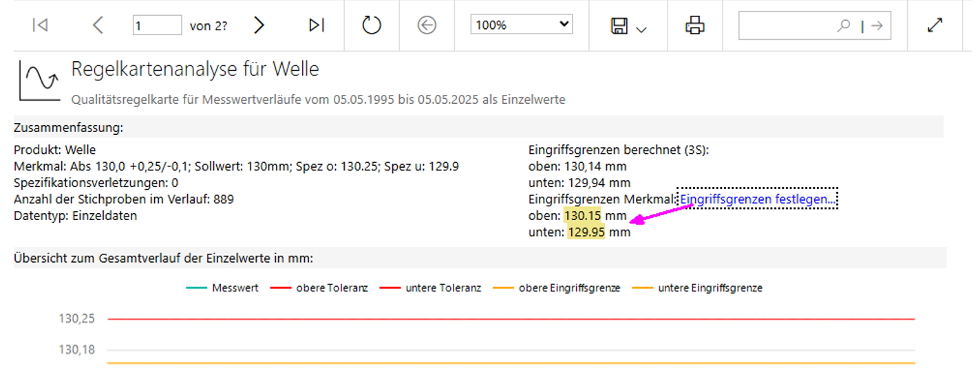
Task: Select the highlighted value 129.95
Action: [x=586, y=232]
